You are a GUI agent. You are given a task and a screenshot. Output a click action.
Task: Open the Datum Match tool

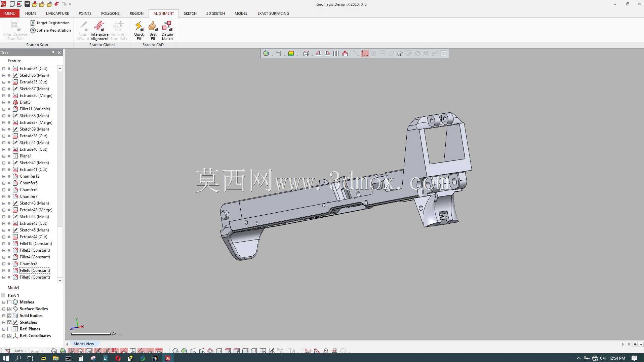tap(167, 31)
